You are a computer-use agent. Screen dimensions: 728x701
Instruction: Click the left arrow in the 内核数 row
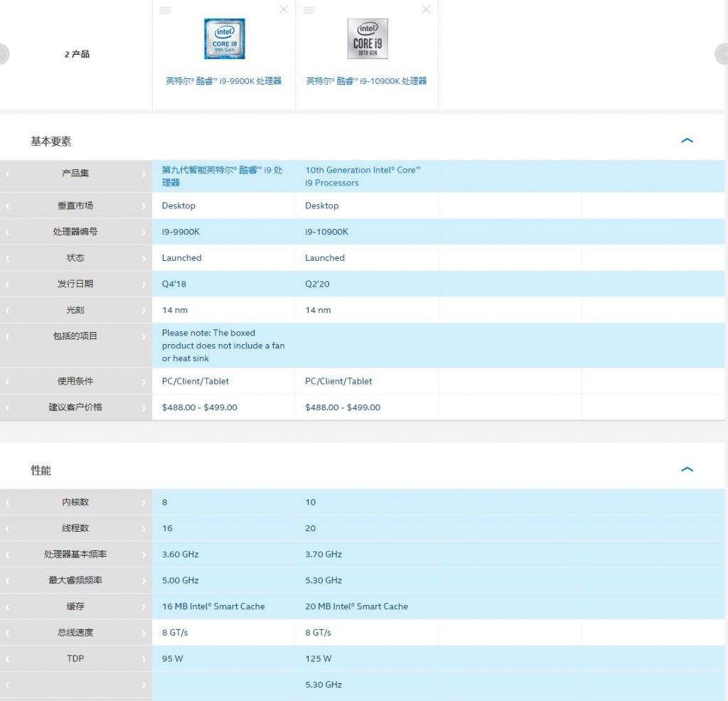coord(7,503)
